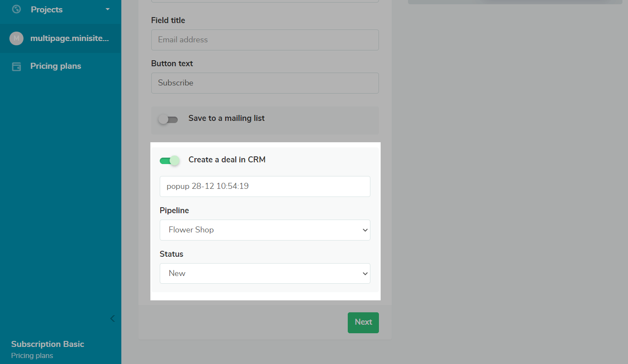This screenshot has height=364, width=628.
Task: Focus the Button text input with Subscribe
Action: click(265, 83)
